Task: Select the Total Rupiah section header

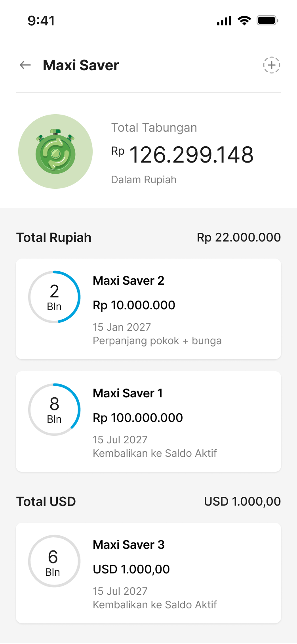Action: [x=54, y=238]
